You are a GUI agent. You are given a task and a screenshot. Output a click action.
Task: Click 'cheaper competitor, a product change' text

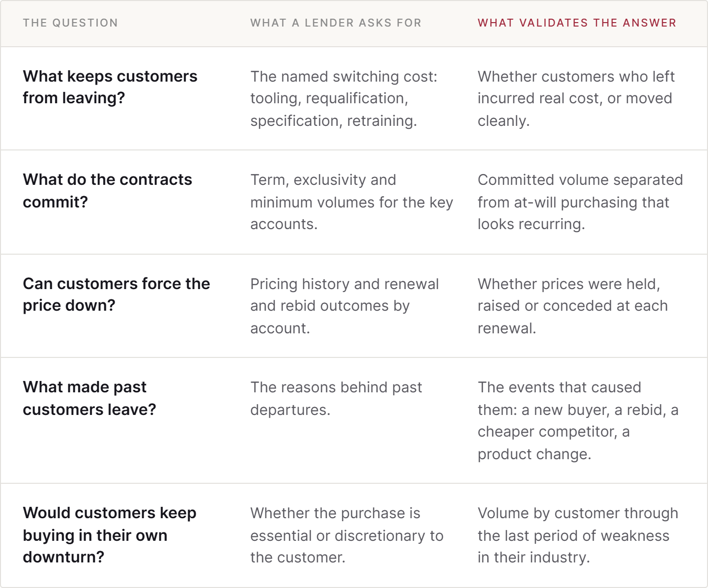click(554, 442)
